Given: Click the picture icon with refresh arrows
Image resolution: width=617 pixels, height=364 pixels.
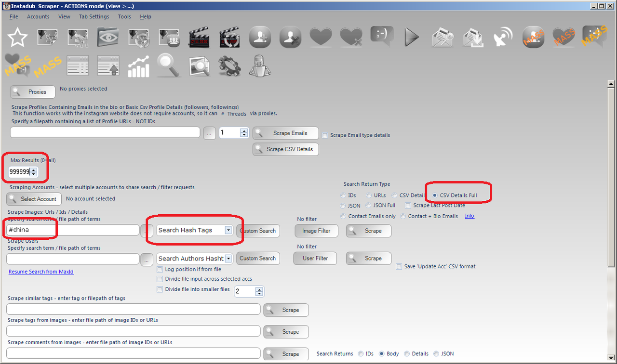Looking at the screenshot, I should [139, 37].
